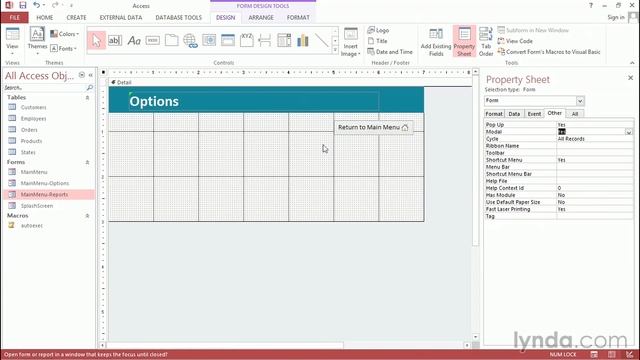This screenshot has width=640, height=360.
Task: Switch to the CREATE ribbon tab
Action: (76, 18)
